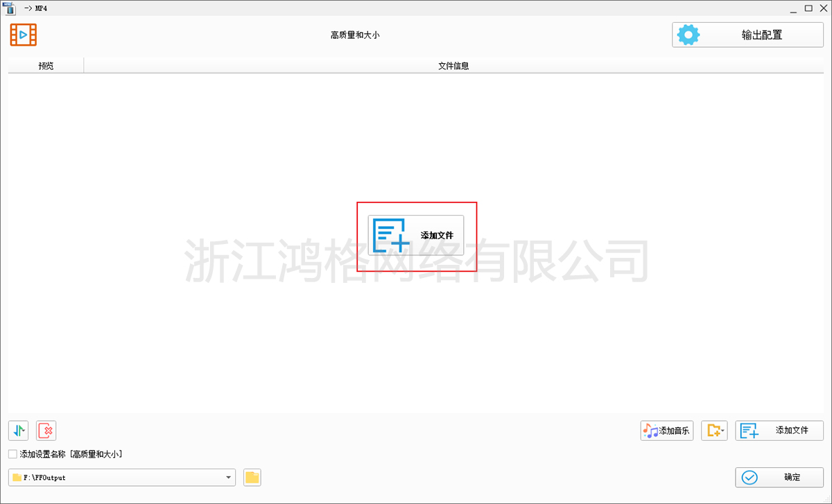The width and height of the screenshot is (832, 504).
Task: Confirm with the 确定 button
Action: pyautogui.click(x=779, y=477)
